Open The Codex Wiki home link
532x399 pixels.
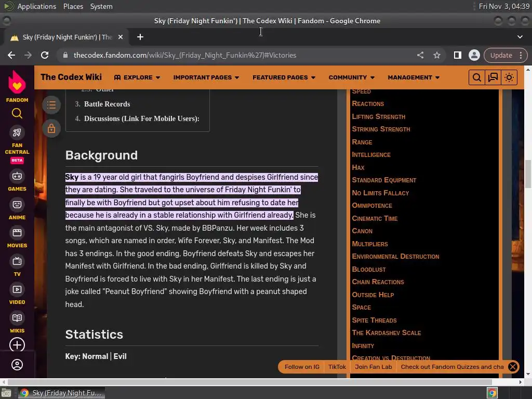[71, 77]
